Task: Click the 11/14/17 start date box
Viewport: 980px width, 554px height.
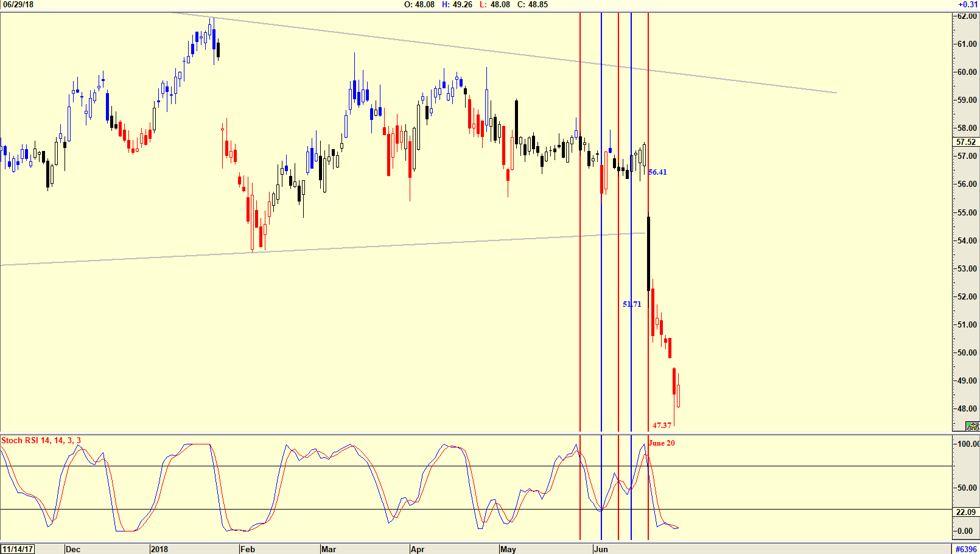Action: [18, 549]
